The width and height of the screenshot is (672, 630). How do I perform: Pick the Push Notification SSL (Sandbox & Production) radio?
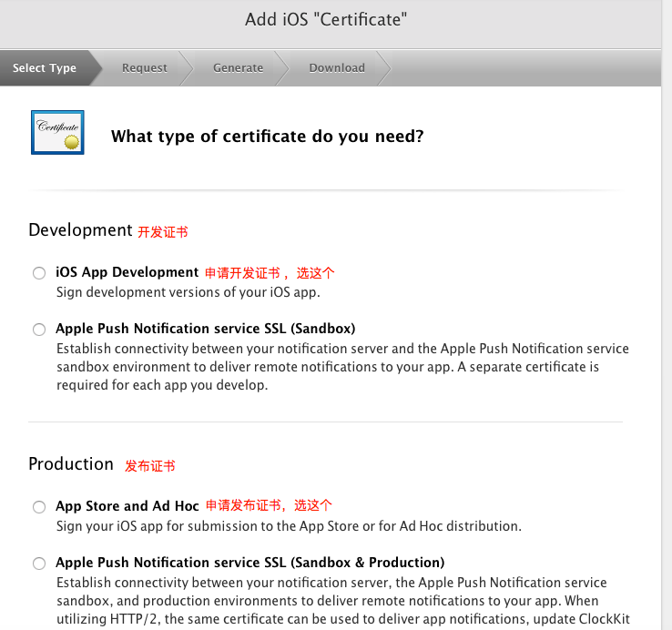coord(38,564)
